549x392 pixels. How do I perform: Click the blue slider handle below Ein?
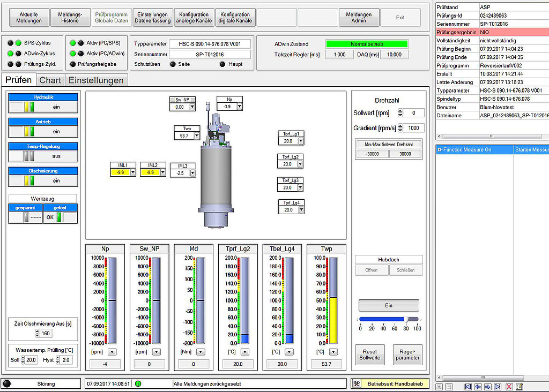point(406,319)
